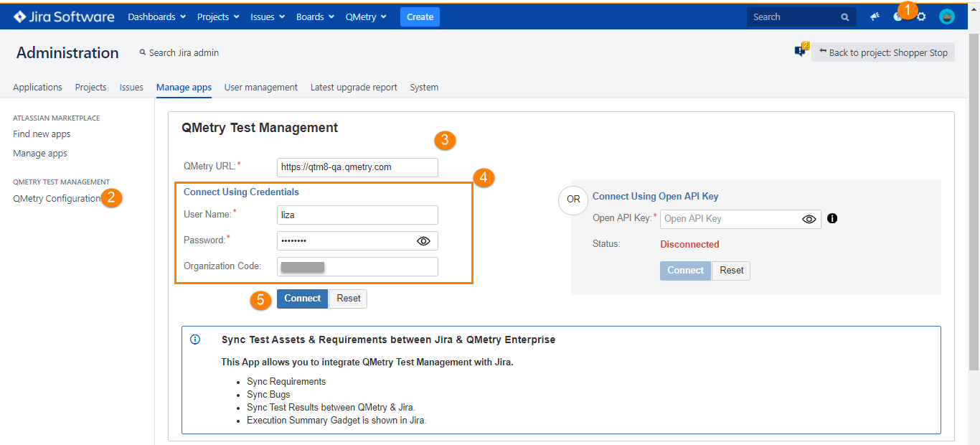Screen dimensions: 980x445
Task: Click the search magnifier in the navbar
Action: pos(844,16)
